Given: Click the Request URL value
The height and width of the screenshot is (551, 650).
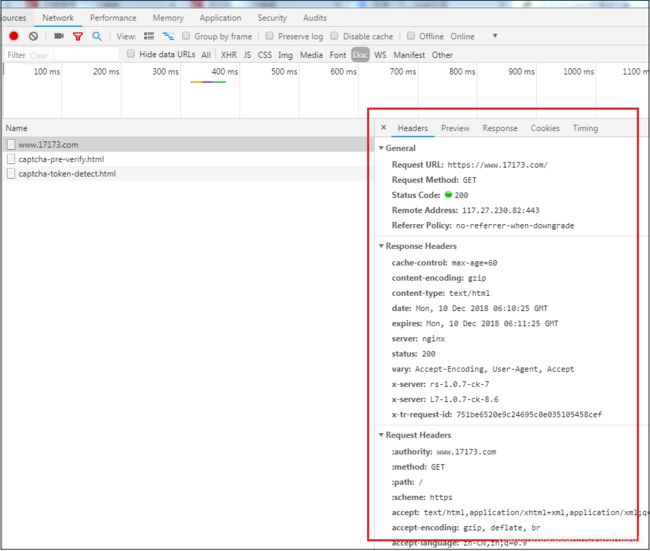Looking at the screenshot, I should [x=497, y=165].
